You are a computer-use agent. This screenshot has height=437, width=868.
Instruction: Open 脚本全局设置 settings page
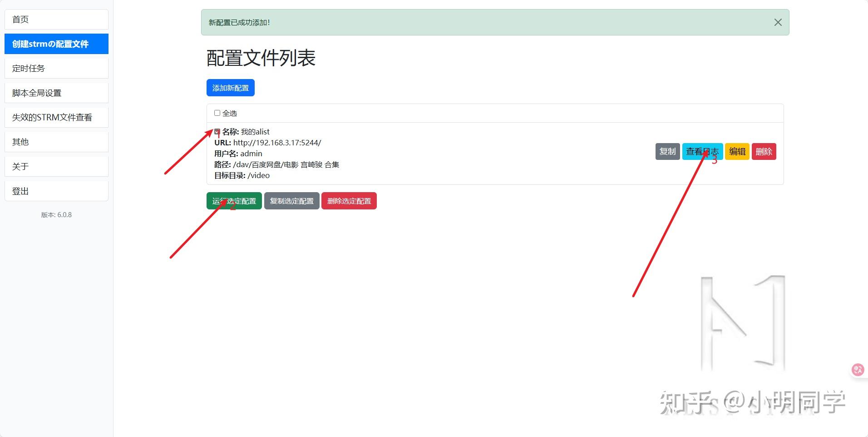[56, 92]
